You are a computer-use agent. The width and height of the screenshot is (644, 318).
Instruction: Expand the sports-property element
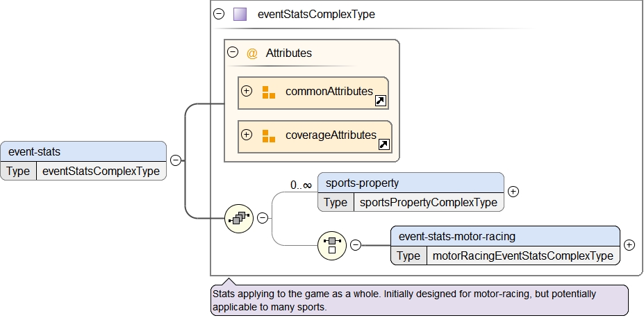513,192
